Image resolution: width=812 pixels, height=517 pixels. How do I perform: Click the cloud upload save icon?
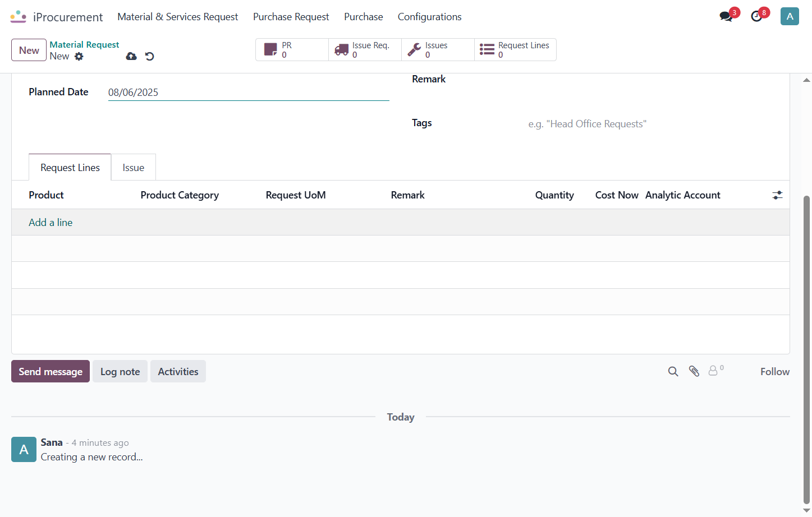(x=131, y=56)
